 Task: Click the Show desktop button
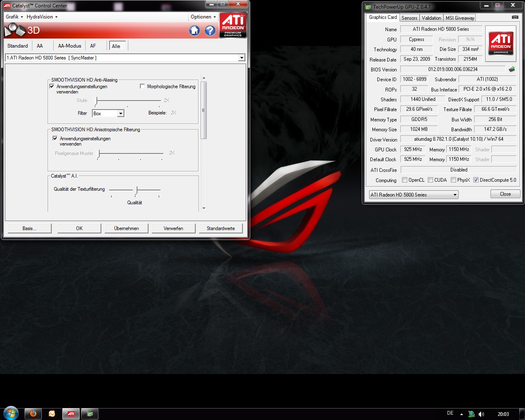pyautogui.click(x=522, y=414)
